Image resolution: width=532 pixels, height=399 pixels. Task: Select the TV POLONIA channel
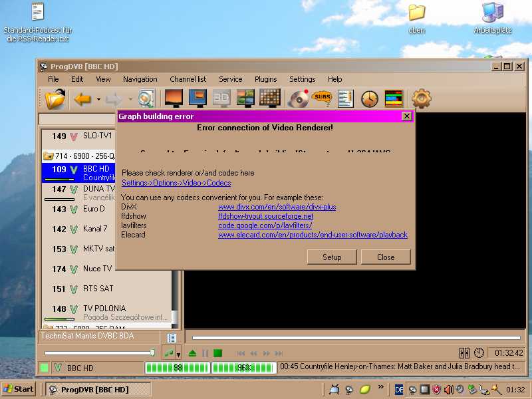click(104, 309)
